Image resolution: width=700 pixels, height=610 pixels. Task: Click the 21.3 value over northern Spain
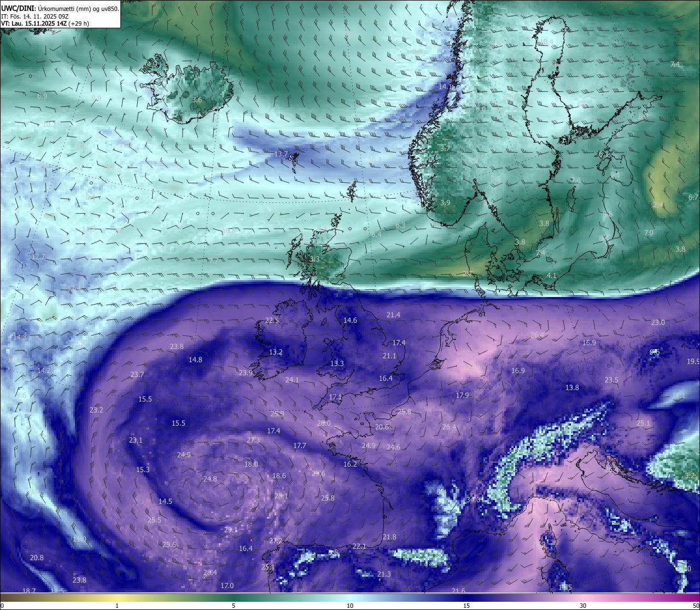[384, 574]
